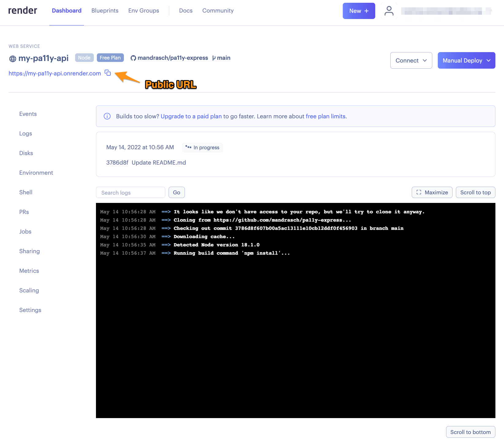Select Logs in the sidebar

click(x=25, y=133)
